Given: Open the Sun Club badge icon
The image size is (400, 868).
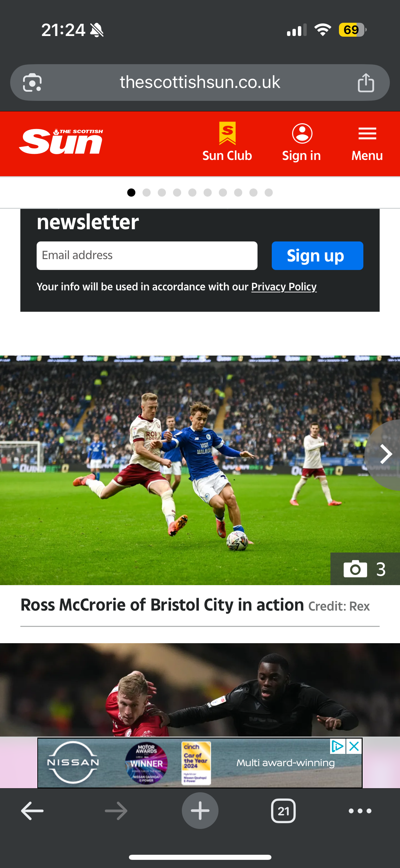Looking at the screenshot, I should 227,133.
